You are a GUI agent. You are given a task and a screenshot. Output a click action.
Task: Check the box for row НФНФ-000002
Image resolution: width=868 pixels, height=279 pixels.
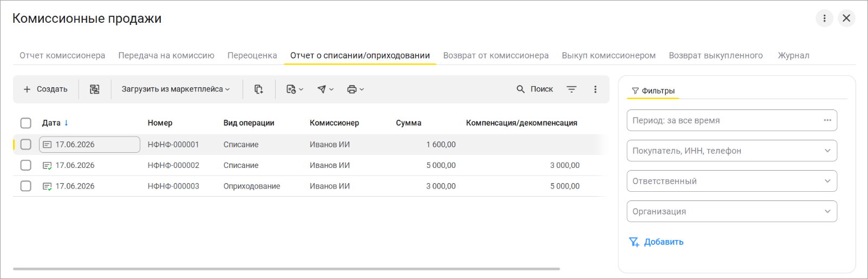pos(25,165)
